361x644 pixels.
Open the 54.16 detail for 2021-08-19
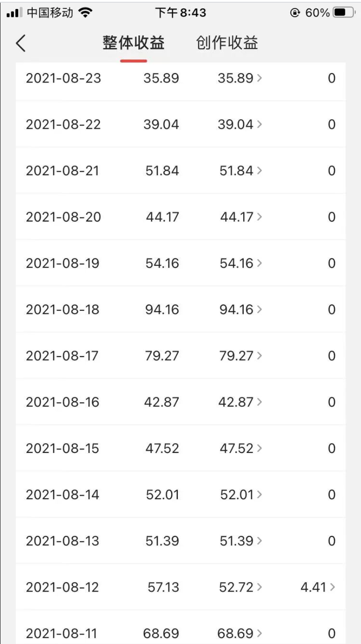tap(241, 264)
